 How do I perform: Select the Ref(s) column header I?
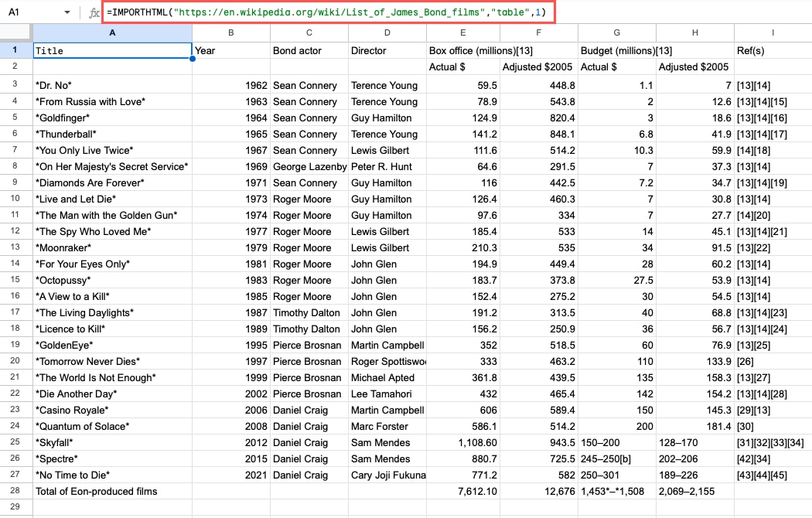point(773,34)
